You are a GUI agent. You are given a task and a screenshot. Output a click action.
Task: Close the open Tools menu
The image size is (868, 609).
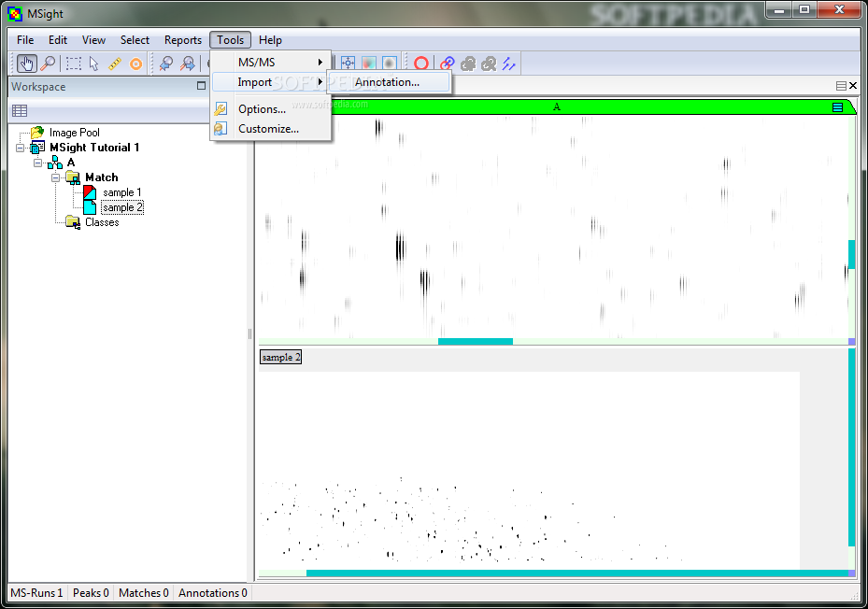click(x=230, y=40)
